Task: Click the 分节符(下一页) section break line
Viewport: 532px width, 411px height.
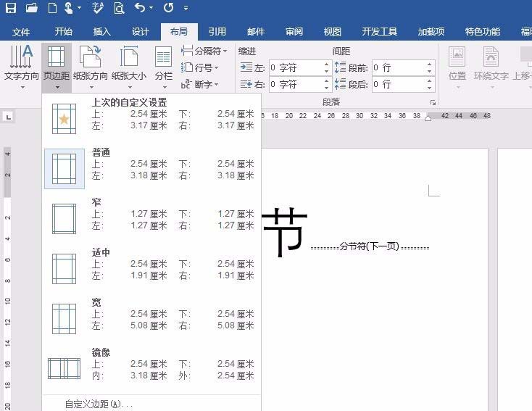Action: click(x=370, y=246)
